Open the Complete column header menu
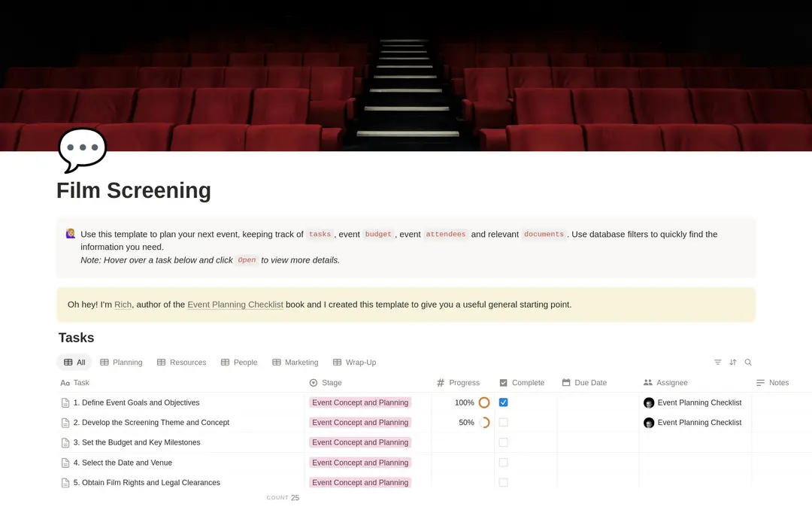Viewport: 812px width, 507px height. (x=522, y=383)
